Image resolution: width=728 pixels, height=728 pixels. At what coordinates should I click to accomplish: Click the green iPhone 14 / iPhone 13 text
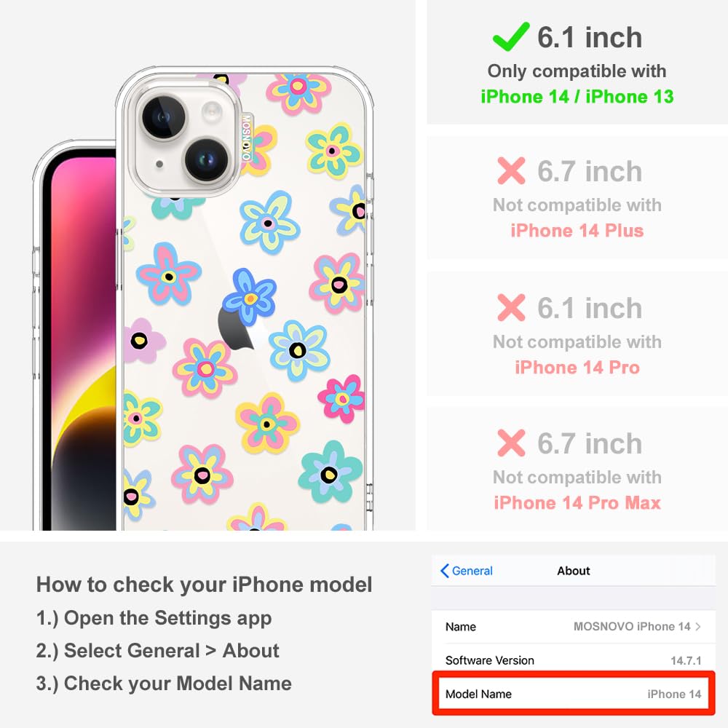577,97
